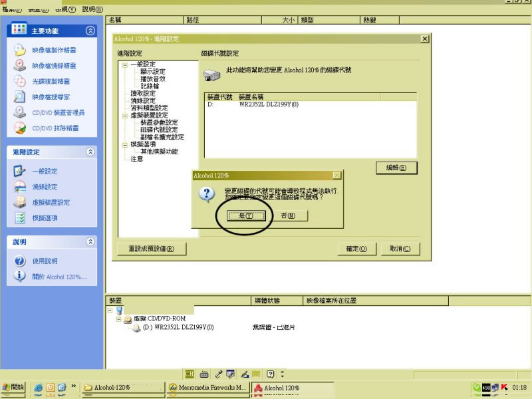
Task: Open the 映像檔製作精靈 icon in sidebar
Action: 20,51
